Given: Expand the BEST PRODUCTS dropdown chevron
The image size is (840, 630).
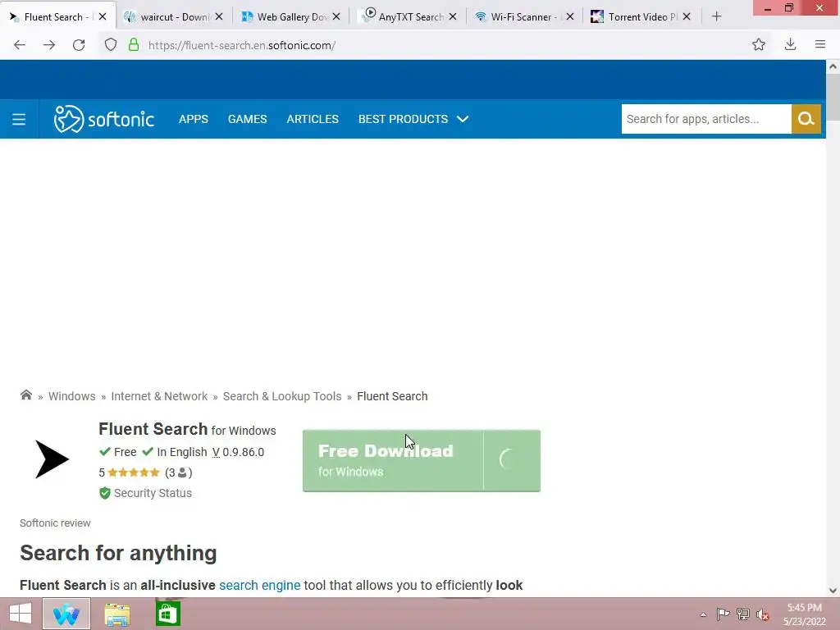Looking at the screenshot, I should click(463, 119).
